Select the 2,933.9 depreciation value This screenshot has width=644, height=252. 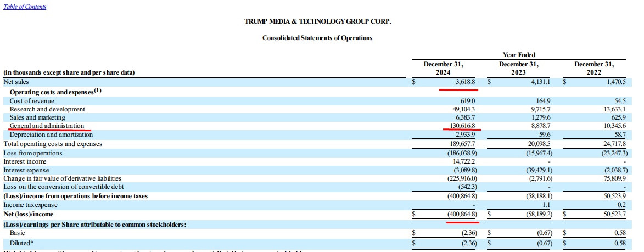tap(466, 135)
